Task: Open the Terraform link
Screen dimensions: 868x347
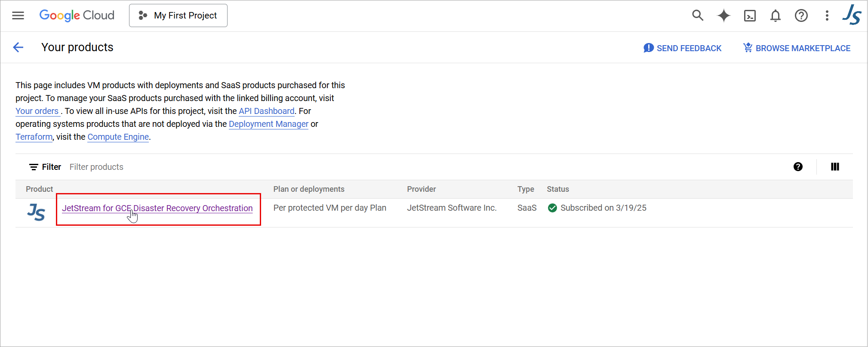Action: click(x=34, y=137)
